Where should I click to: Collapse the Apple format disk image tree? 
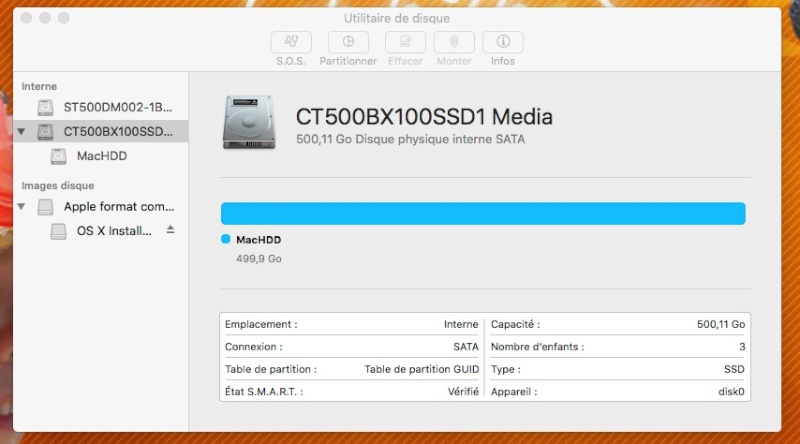coord(21,207)
